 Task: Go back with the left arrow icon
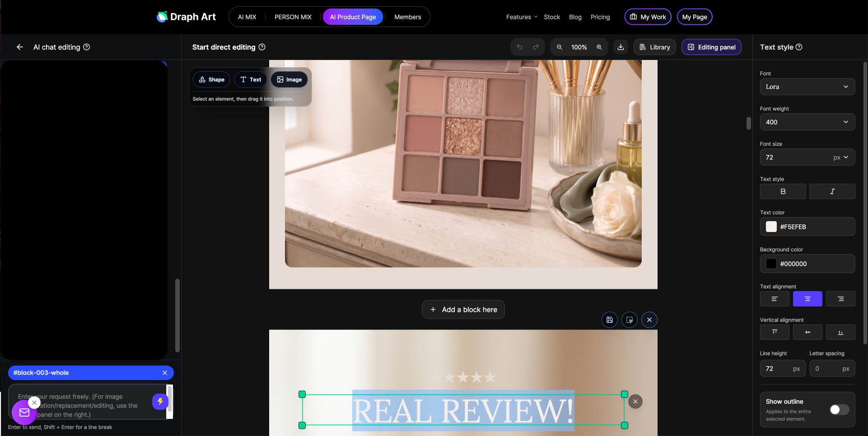coord(20,47)
